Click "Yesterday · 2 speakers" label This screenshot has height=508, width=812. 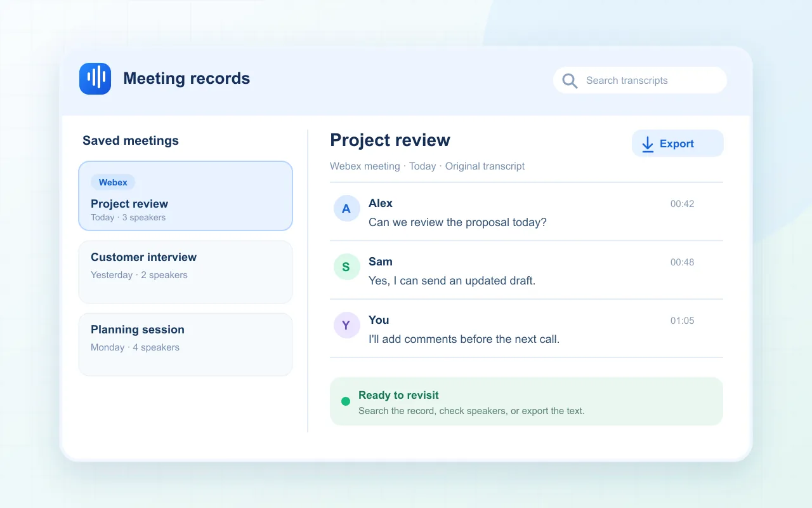139,275
